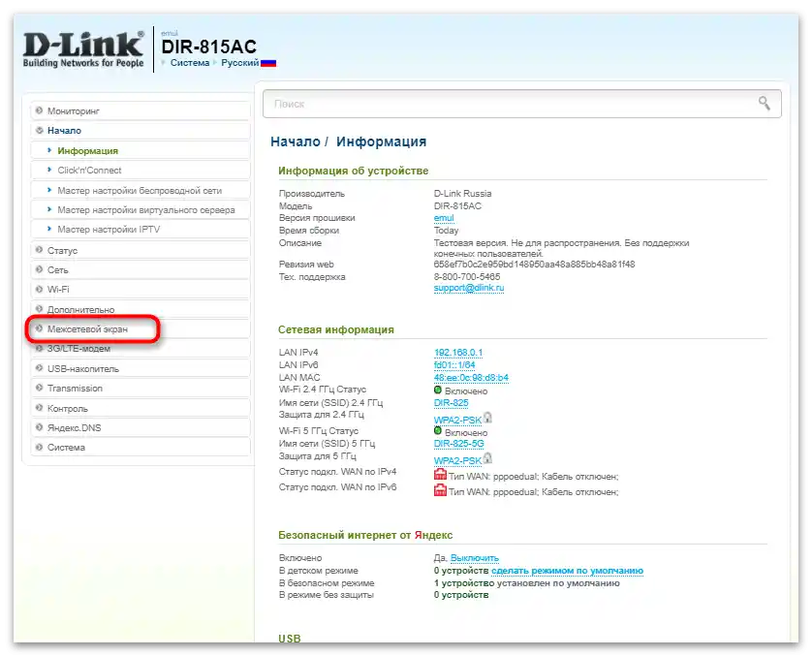
Task: Click the DIR-825 SSID link
Action: click(x=451, y=403)
